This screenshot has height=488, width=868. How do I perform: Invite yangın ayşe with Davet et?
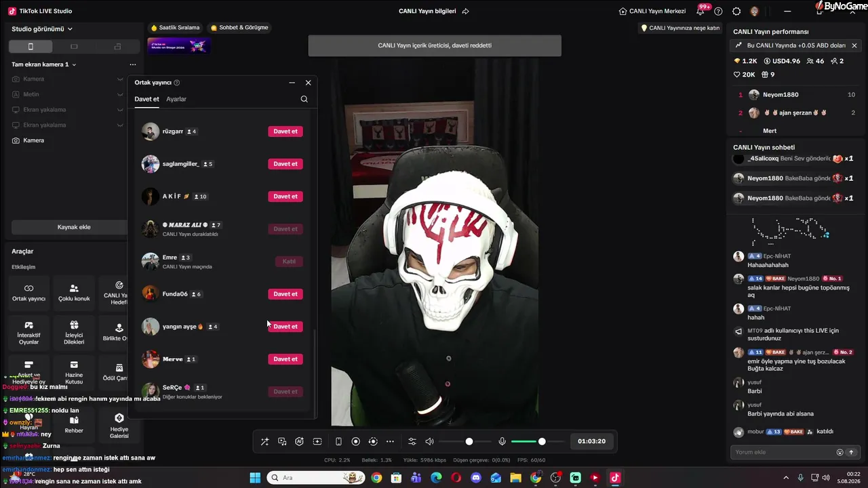coord(285,327)
